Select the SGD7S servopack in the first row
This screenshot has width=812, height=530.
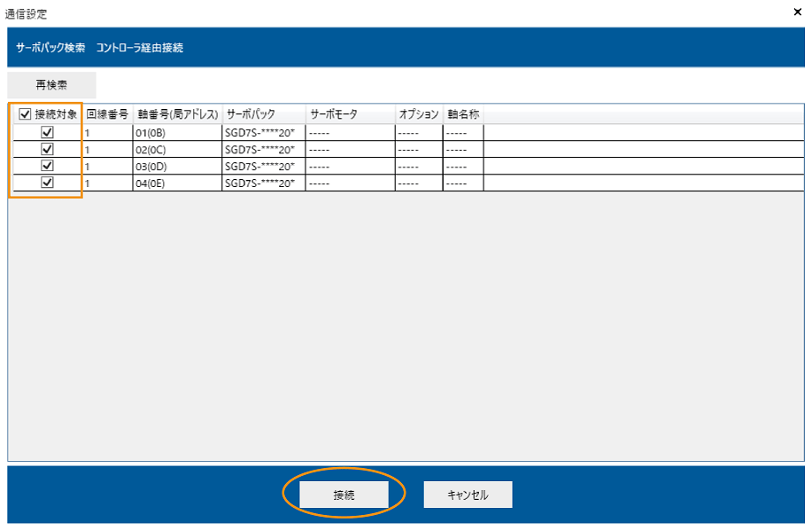point(262,134)
